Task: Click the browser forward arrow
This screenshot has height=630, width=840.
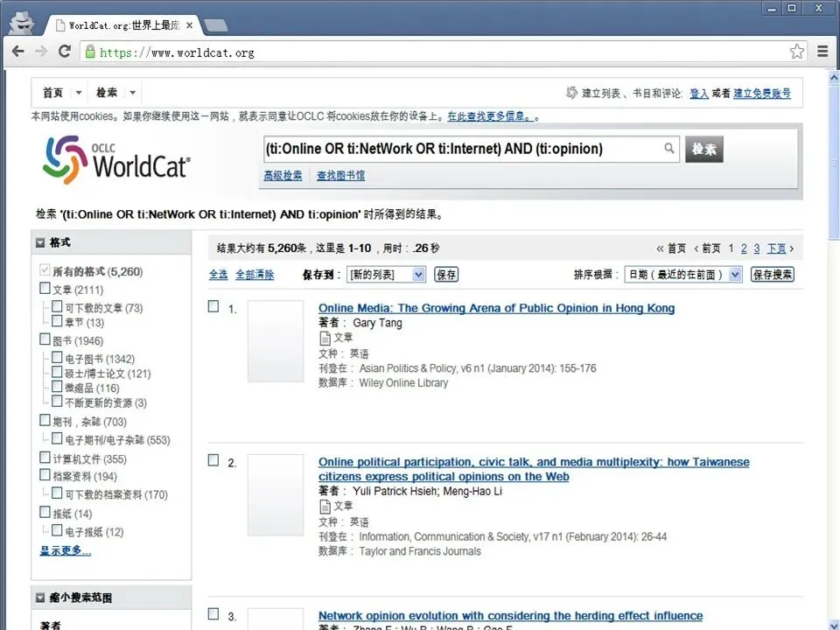Action: tap(41, 52)
